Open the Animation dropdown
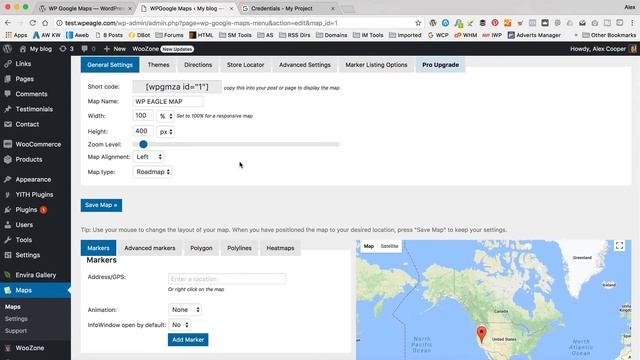640x360 pixels. coord(185,310)
